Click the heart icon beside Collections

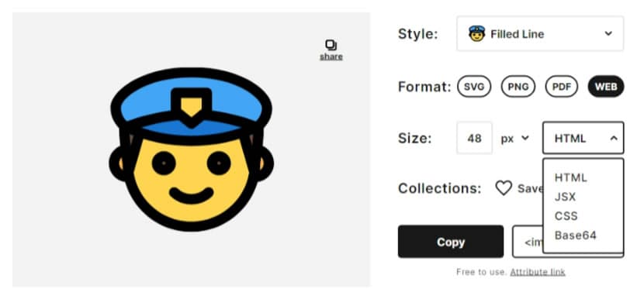coord(503,188)
